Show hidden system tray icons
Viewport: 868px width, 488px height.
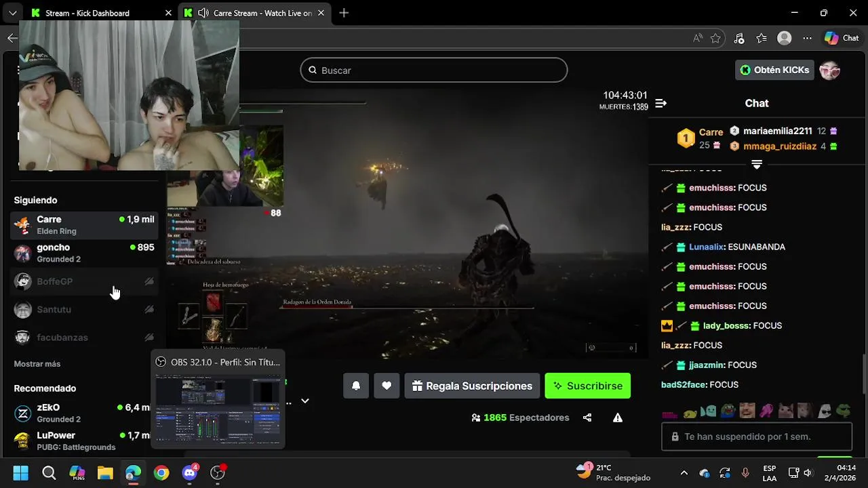pos(684,472)
